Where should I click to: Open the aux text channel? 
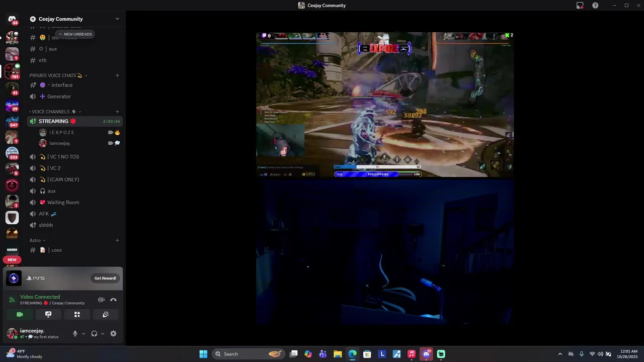[x=75, y=49]
